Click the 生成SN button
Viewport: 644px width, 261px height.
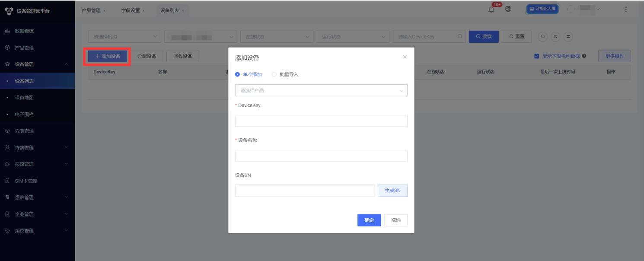[x=393, y=191]
